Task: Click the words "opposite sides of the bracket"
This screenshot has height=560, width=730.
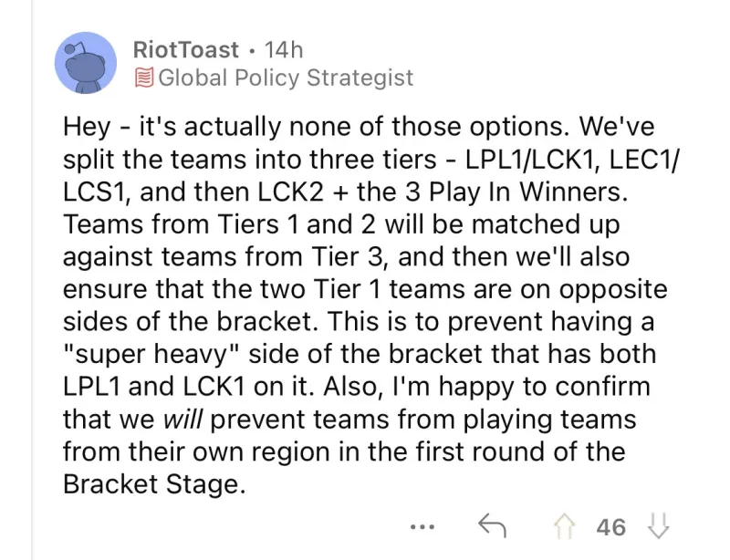Action: 366,306
